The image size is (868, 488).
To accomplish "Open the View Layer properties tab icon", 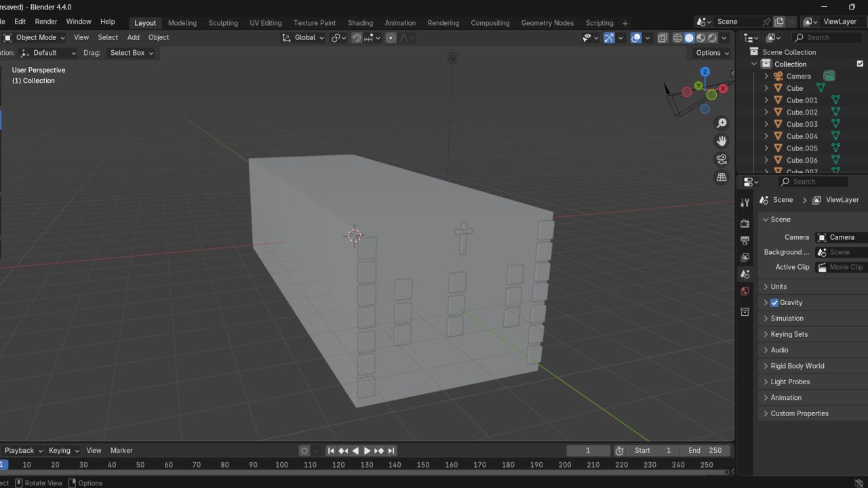I will [x=745, y=257].
